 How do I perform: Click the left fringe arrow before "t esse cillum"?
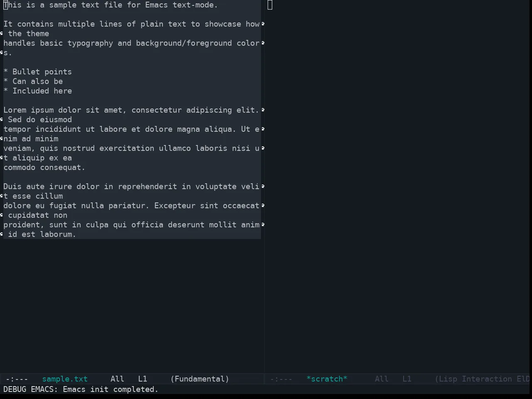tap(2, 196)
